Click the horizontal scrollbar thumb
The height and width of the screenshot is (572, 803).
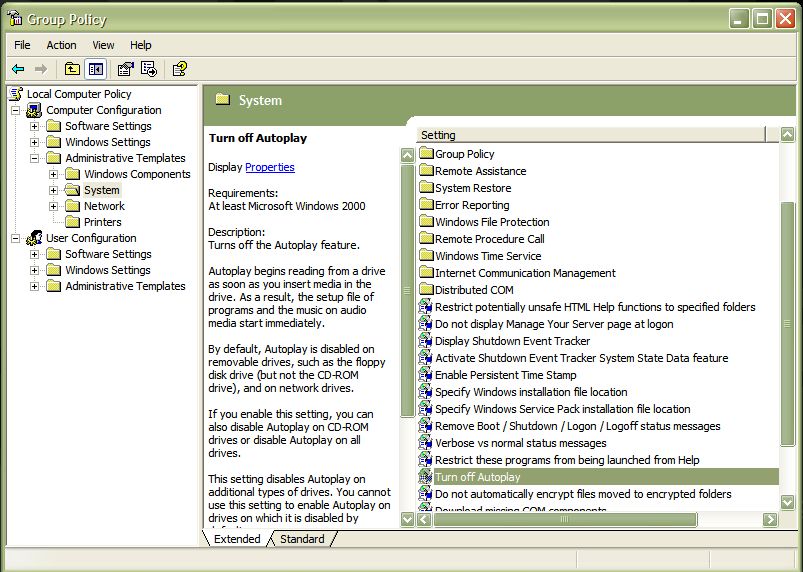(565, 519)
